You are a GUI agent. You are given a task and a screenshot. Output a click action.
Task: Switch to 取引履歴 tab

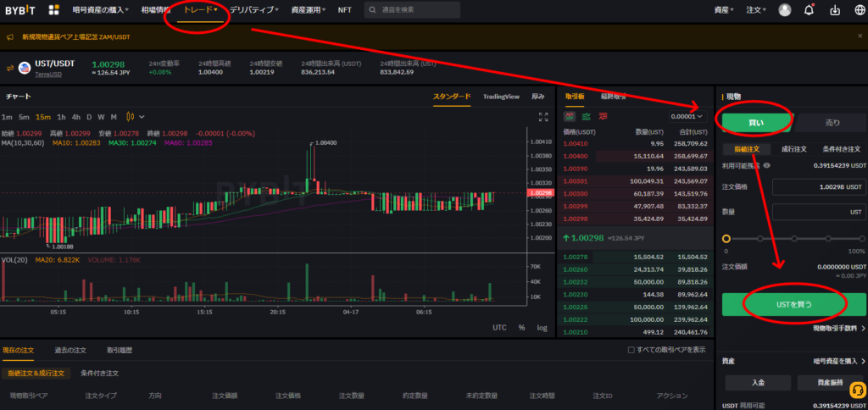[x=120, y=350]
